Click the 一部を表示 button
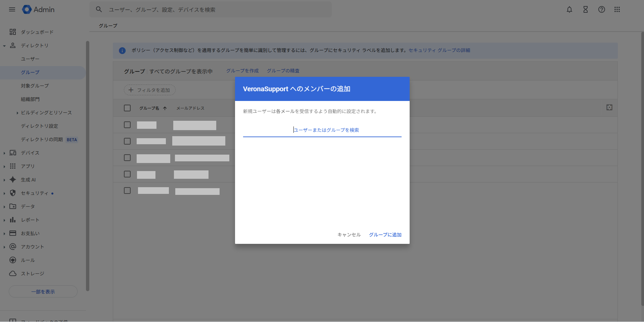This screenshot has width=644, height=322. click(x=43, y=291)
